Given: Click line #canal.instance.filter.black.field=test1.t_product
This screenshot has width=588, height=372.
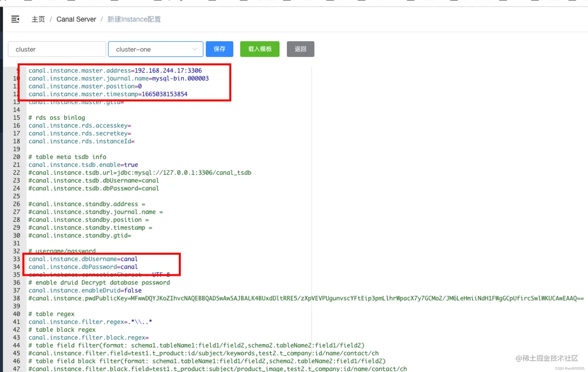Looking at the screenshot, I should [218, 369].
